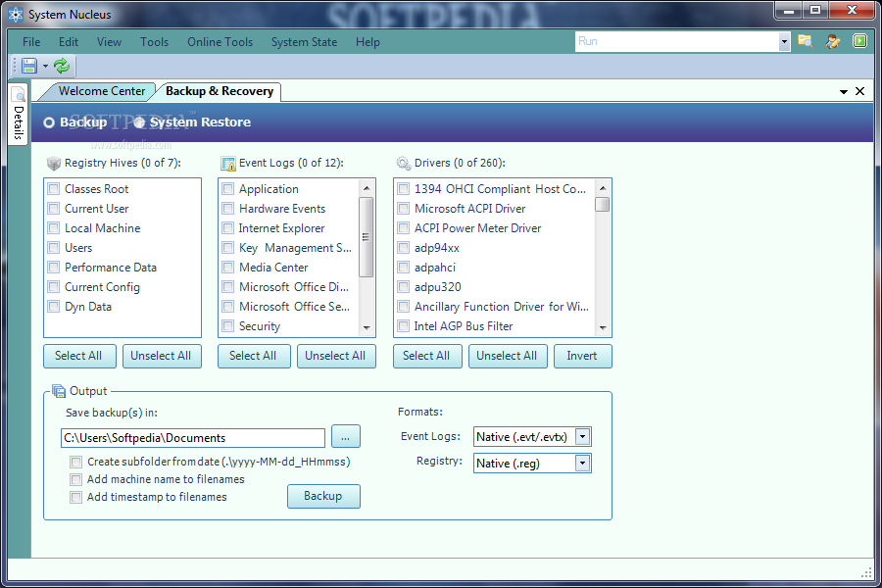This screenshot has width=882, height=588.
Task: Check the Classes Root registry hive
Action: coord(54,188)
